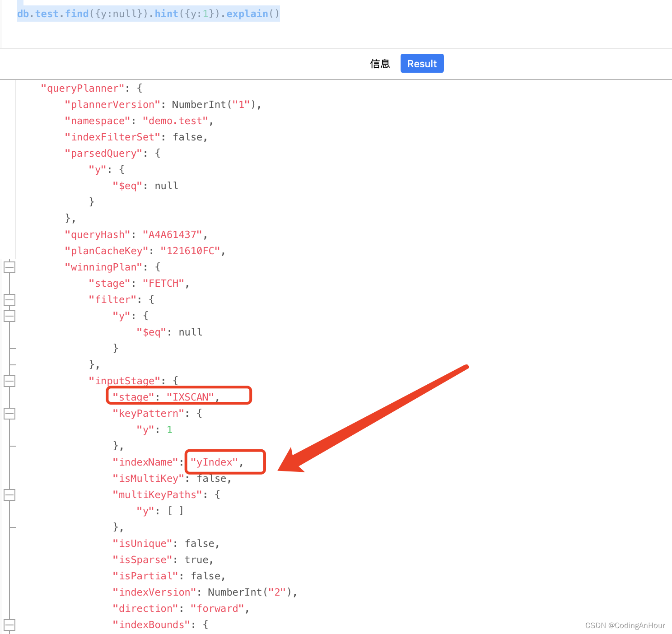Collapse the winningPlan node
Screen dimensions: 672x634
tap(9, 267)
